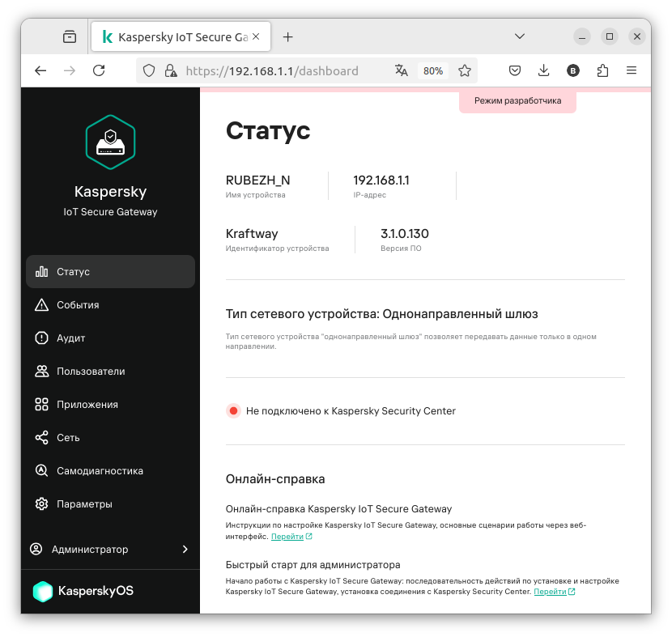672x637 pixels.
Task: Click the software version 3.1.0.130
Action: (x=405, y=234)
